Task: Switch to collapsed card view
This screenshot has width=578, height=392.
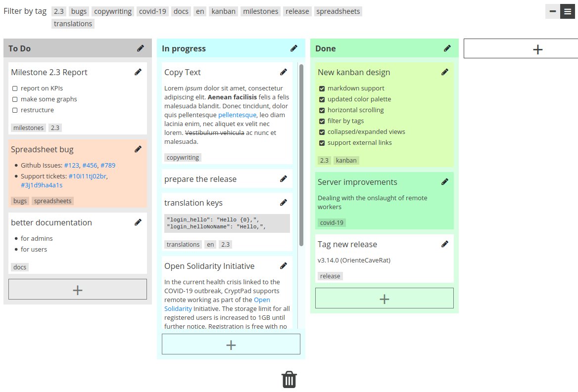Action: pos(553,11)
